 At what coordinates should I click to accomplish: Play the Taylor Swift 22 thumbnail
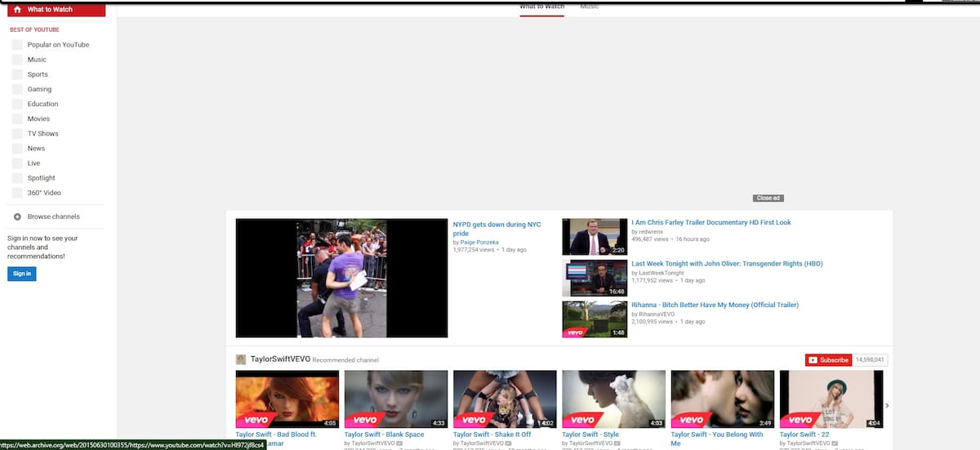831,399
